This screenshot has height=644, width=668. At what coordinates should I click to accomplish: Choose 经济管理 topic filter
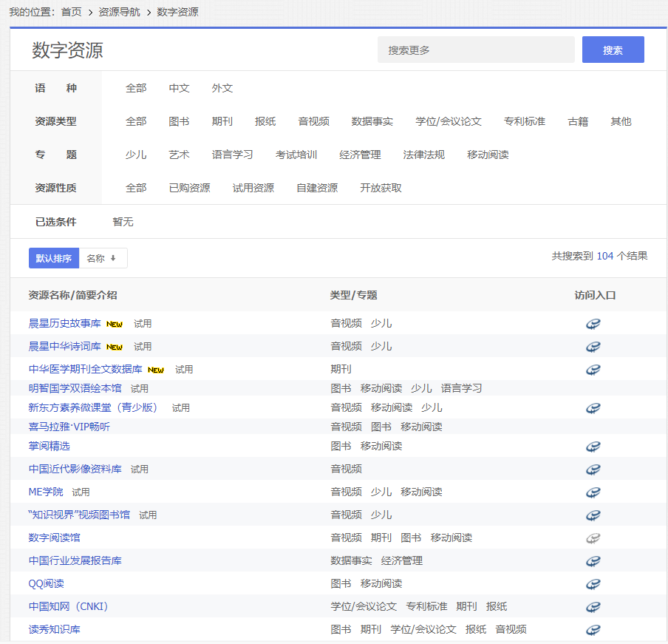pos(360,155)
